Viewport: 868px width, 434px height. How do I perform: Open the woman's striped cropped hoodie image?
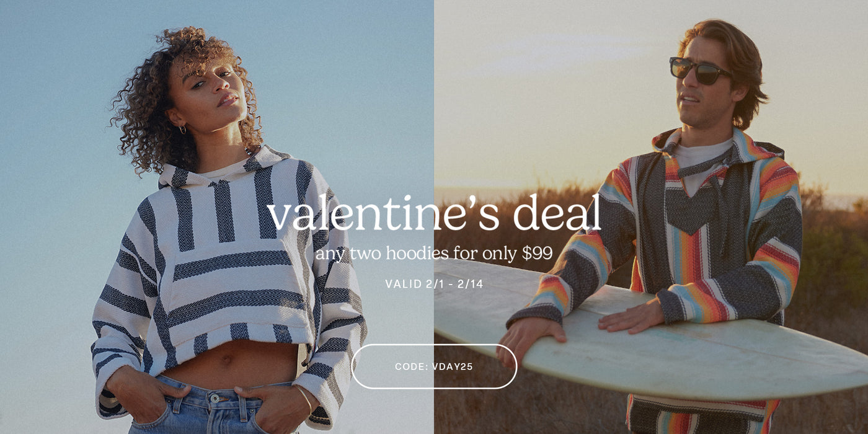(x=229, y=285)
